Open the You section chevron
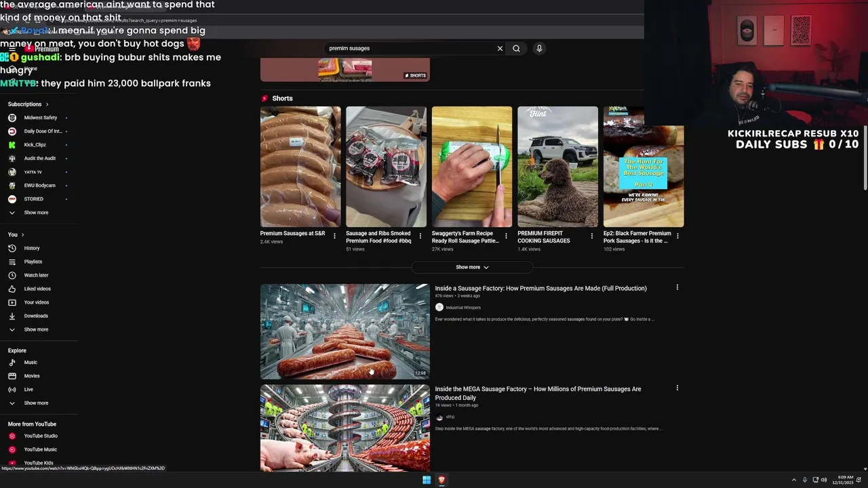 [x=22, y=235]
